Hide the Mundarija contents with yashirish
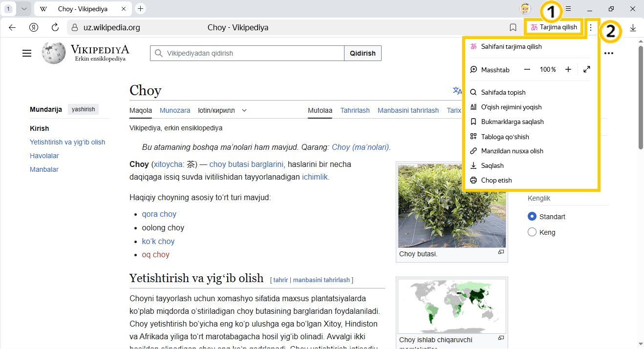Viewport: 644px width, 349px height. point(83,109)
